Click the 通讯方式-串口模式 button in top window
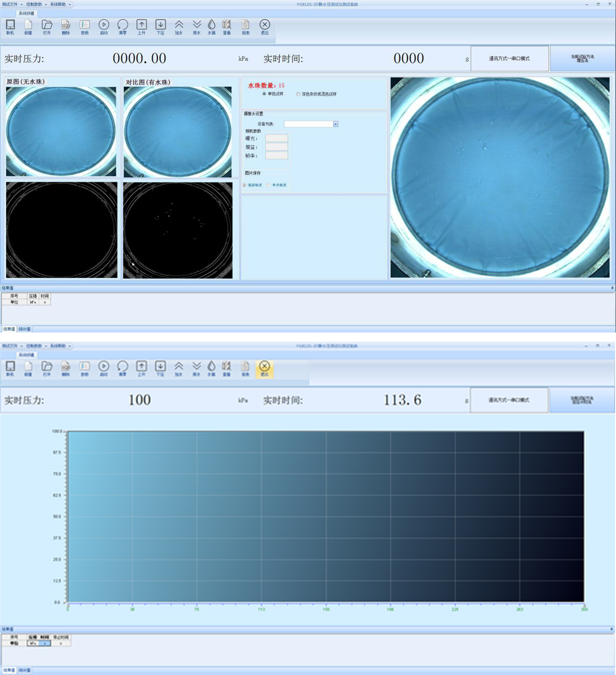 click(x=509, y=58)
